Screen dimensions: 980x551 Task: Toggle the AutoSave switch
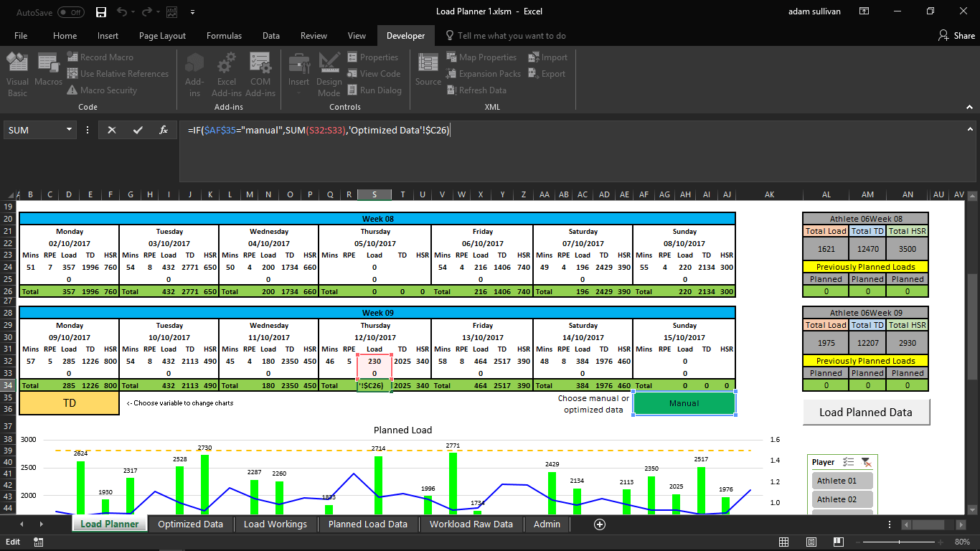[x=70, y=11]
